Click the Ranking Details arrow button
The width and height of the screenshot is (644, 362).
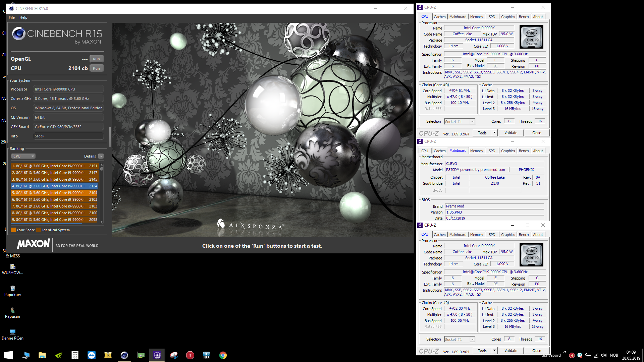(101, 156)
